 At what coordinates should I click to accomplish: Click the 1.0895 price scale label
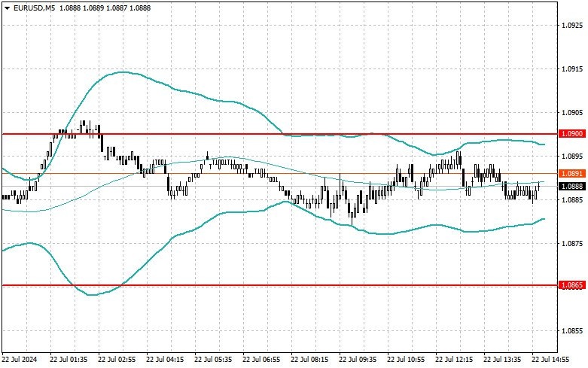[x=572, y=157]
